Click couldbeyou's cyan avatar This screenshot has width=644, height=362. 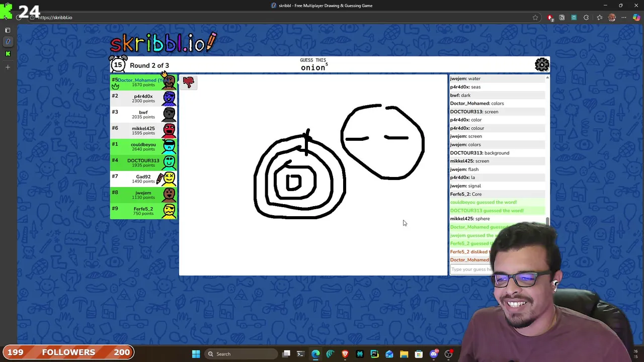pos(169,147)
